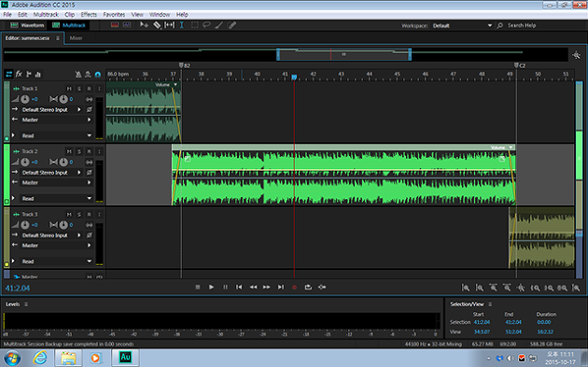Toggle the metronome icon
This screenshot has height=367, width=588.
point(78,75)
